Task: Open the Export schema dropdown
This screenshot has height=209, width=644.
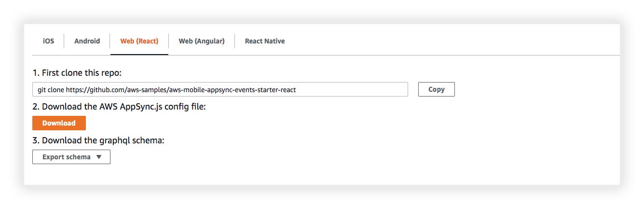Action: pos(71,157)
